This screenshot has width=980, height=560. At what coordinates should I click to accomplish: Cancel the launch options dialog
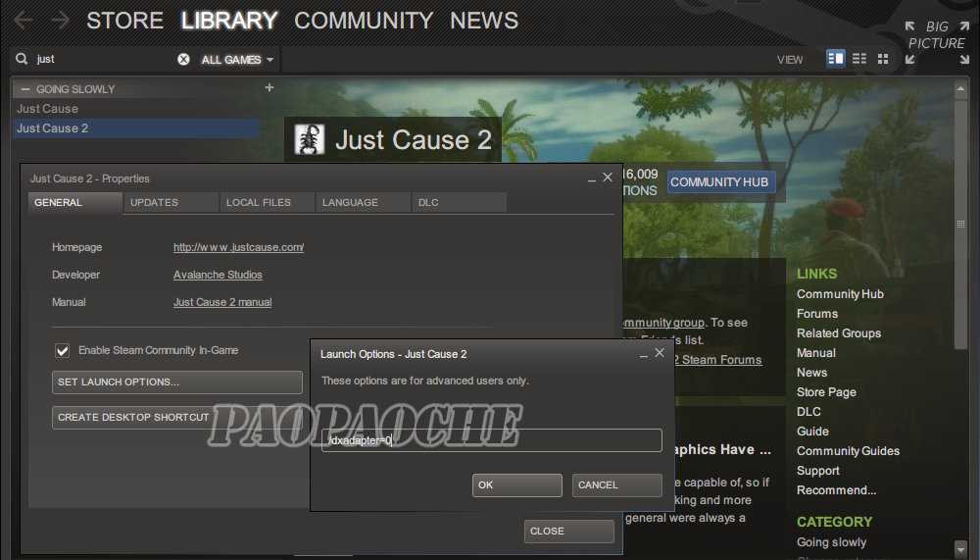(616, 484)
